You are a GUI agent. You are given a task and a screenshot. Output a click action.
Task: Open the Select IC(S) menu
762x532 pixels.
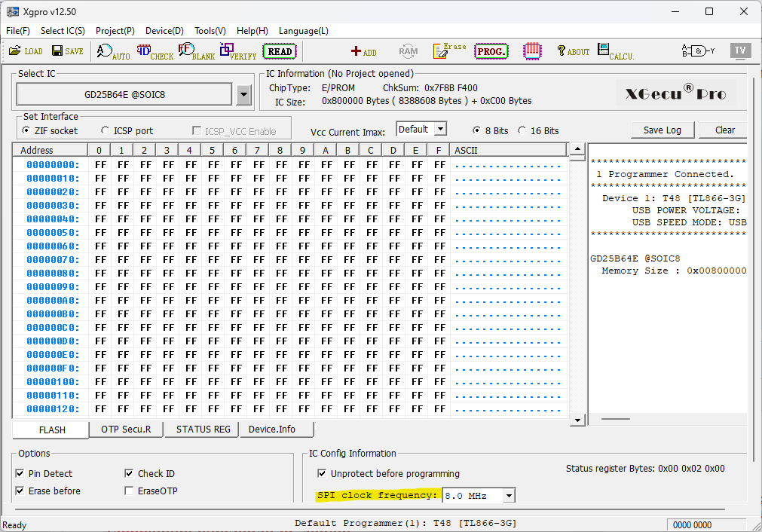(x=63, y=31)
